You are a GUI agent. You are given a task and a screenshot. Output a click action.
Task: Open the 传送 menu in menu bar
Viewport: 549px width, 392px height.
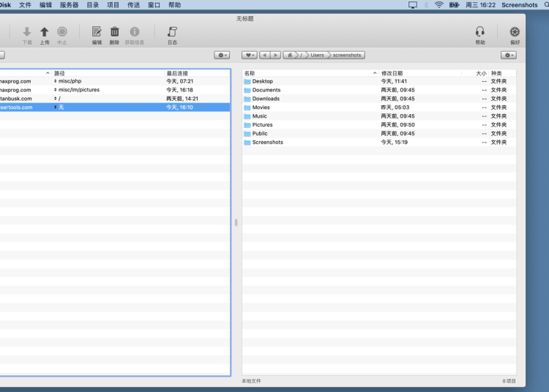click(133, 5)
